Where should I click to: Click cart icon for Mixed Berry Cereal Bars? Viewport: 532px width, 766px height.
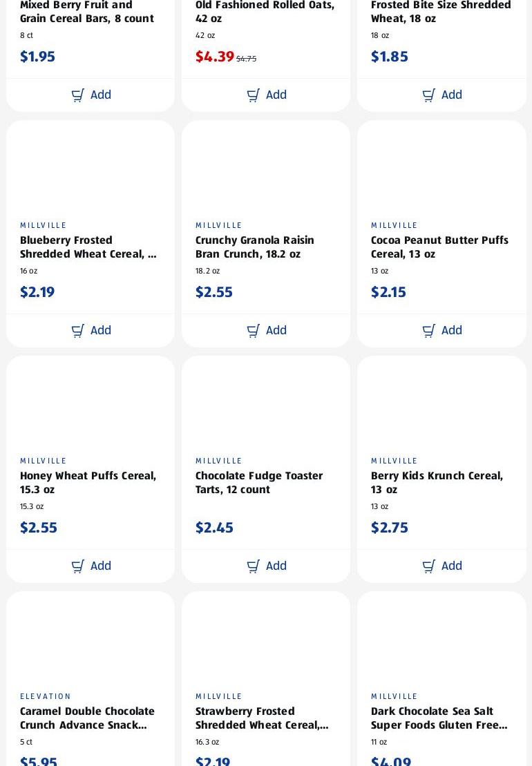coord(78,95)
